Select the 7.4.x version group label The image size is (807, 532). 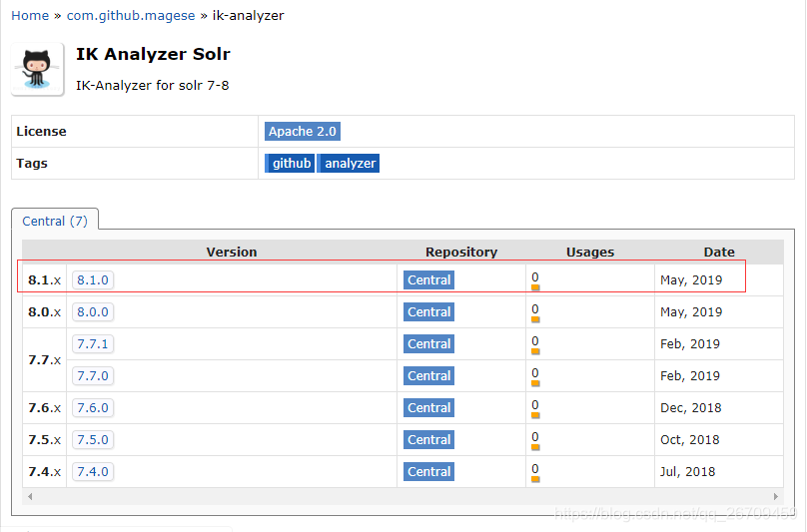coord(44,471)
